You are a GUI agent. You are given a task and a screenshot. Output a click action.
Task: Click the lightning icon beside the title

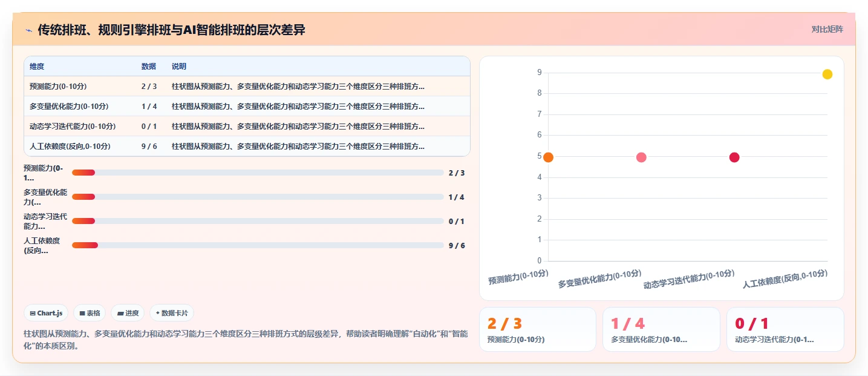tap(29, 30)
